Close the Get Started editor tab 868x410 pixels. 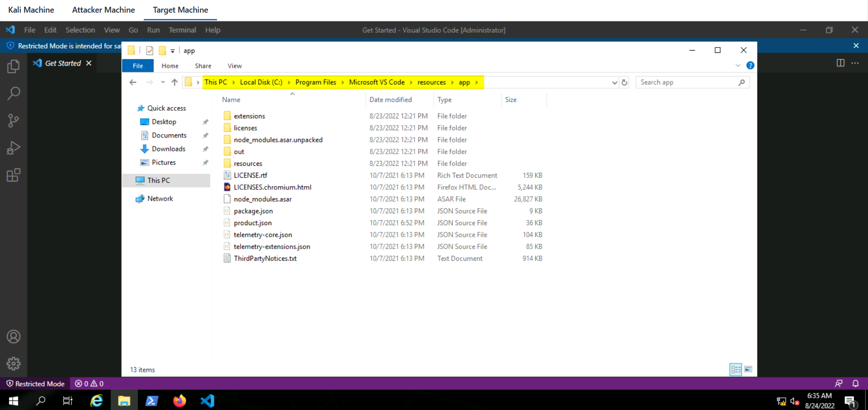pyautogui.click(x=89, y=63)
